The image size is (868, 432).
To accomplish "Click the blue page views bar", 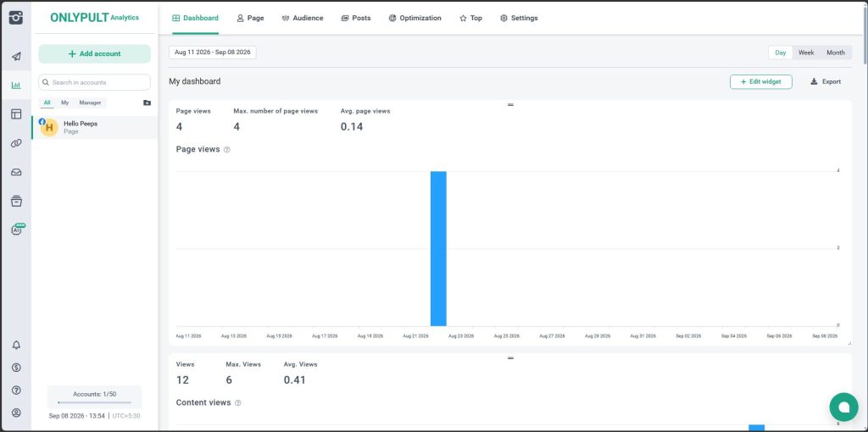I will [438, 249].
